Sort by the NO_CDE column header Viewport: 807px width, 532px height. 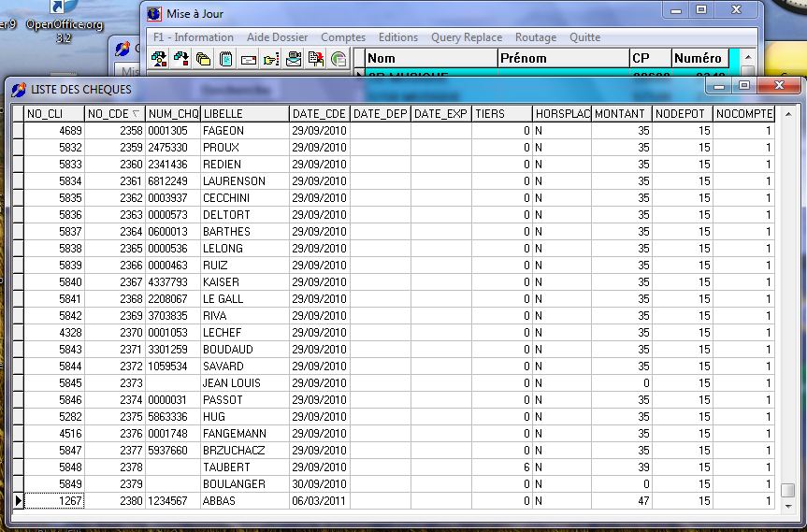(114, 114)
